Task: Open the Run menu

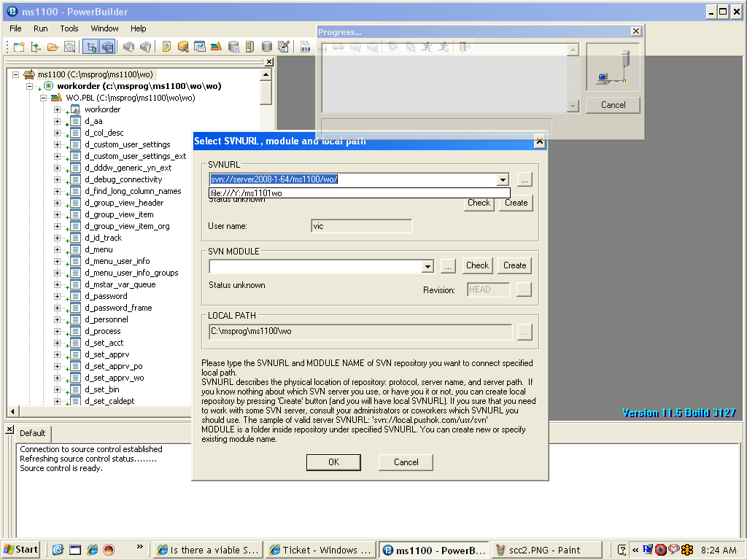Action: pos(41,28)
